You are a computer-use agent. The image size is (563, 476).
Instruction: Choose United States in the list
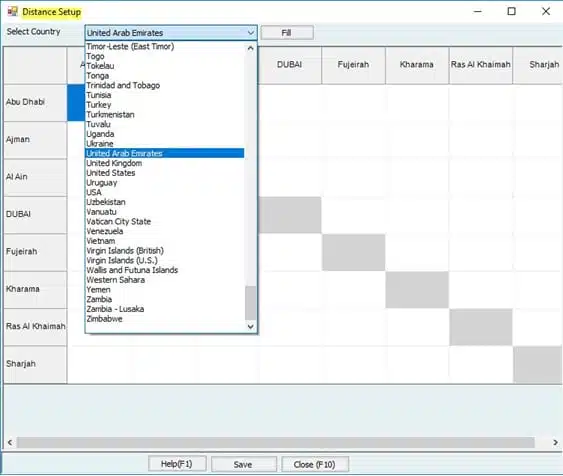111,173
